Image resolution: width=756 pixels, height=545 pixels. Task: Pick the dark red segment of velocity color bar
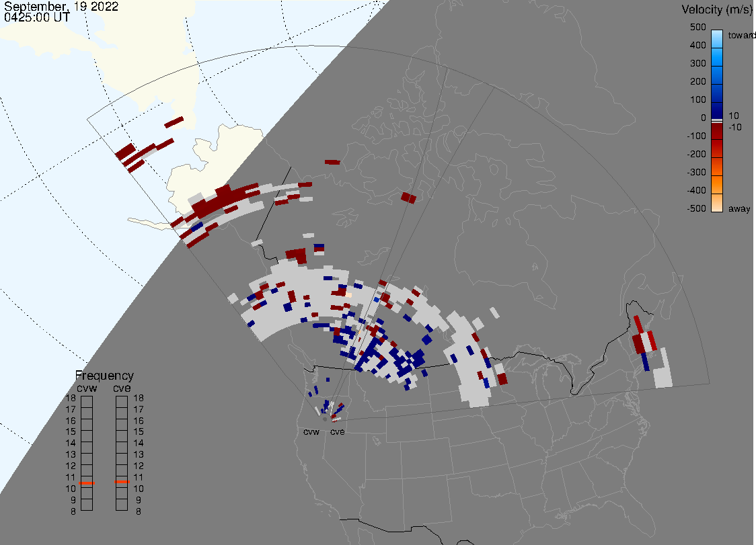[717, 132]
